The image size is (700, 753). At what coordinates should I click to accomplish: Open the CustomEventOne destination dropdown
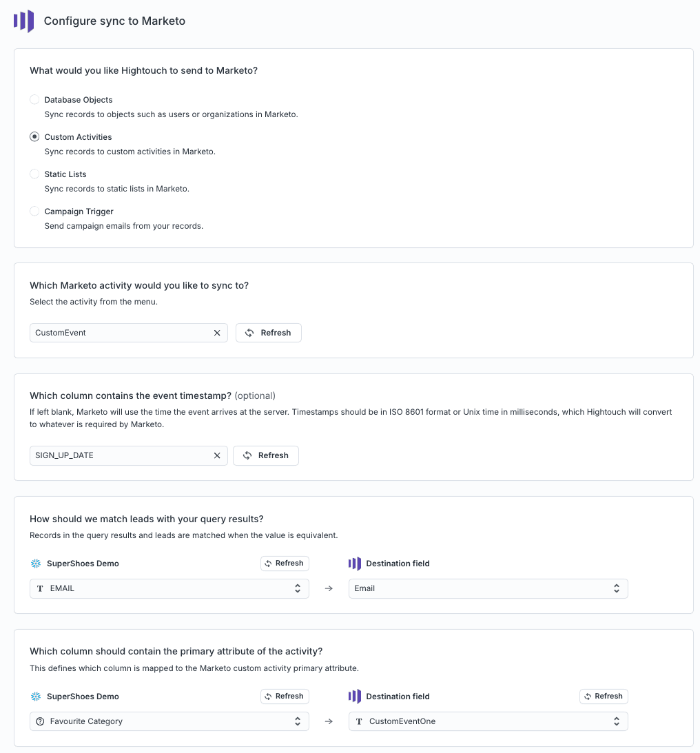(x=488, y=721)
